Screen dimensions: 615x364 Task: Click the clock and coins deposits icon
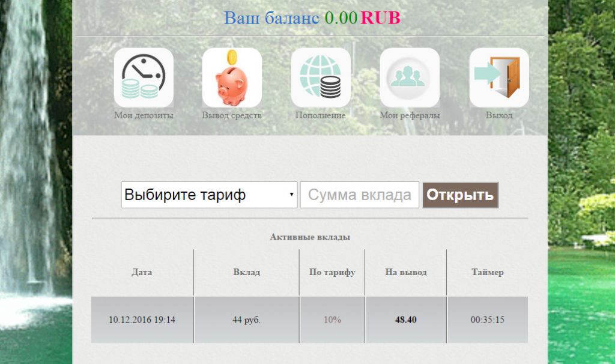click(x=144, y=77)
